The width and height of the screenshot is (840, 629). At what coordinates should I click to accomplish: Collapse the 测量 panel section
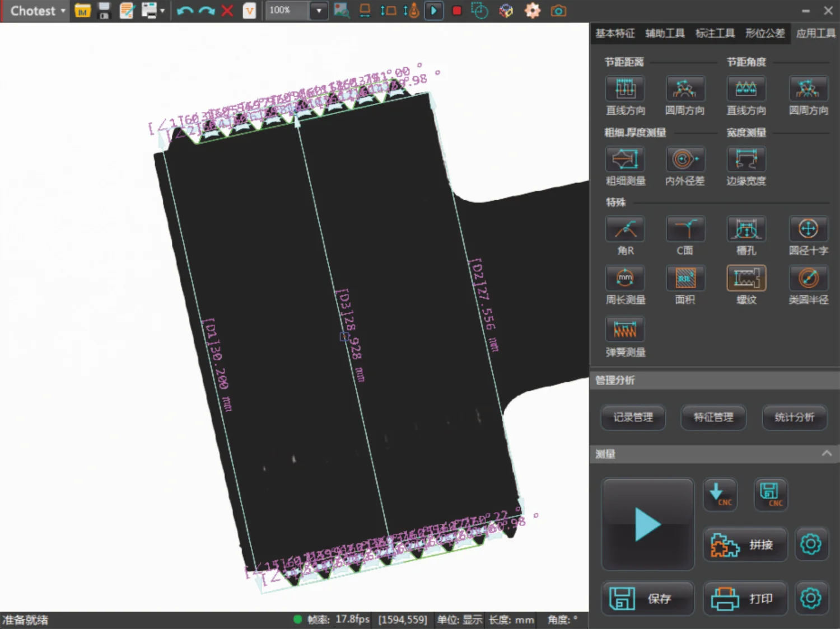(x=827, y=454)
